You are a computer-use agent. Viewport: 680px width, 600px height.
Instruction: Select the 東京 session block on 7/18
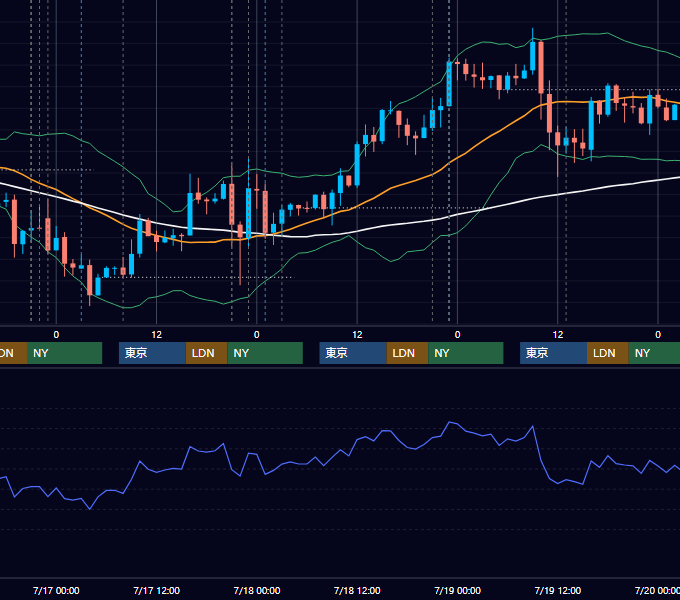pyautogui.click(x=353, y=353)
